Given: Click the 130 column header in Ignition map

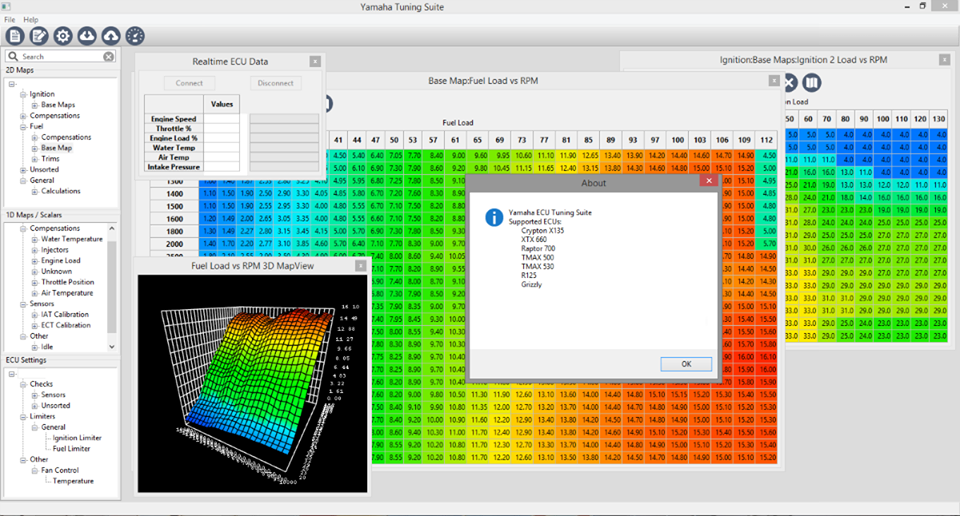Looking at the screenshot, I should pos(939,119).
